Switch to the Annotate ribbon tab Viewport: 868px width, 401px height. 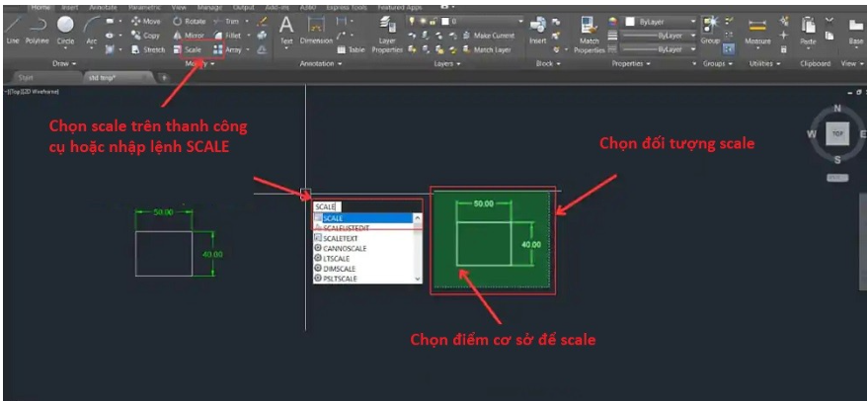[103, 5]
